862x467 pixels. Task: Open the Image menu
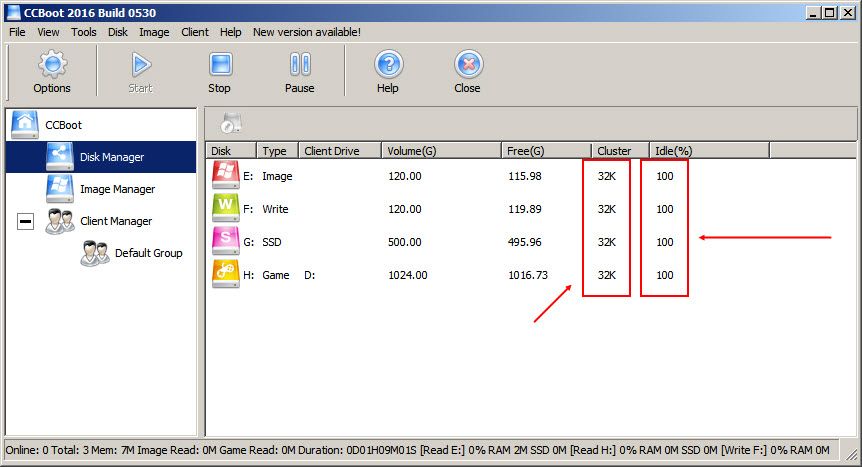click(154, 32)
